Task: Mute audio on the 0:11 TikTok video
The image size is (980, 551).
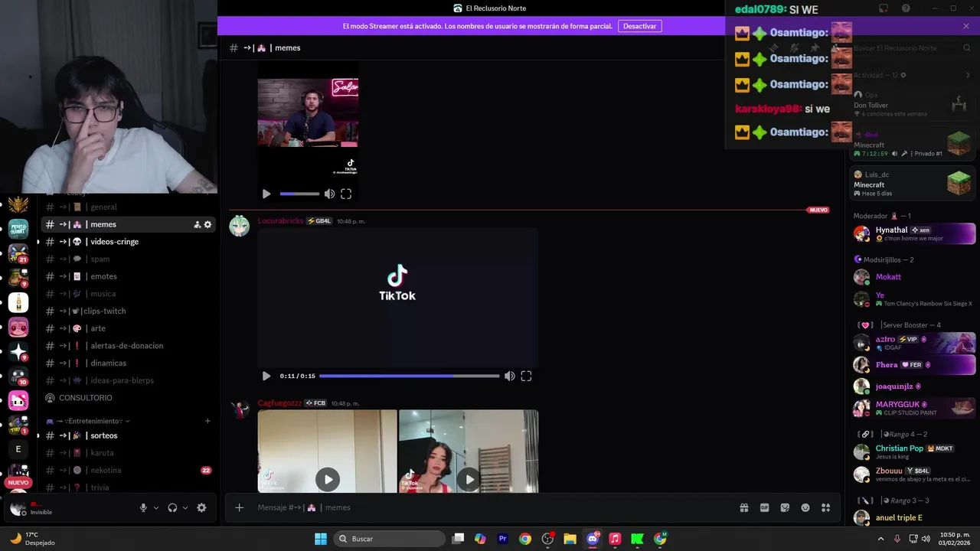Action: point(509,376)
